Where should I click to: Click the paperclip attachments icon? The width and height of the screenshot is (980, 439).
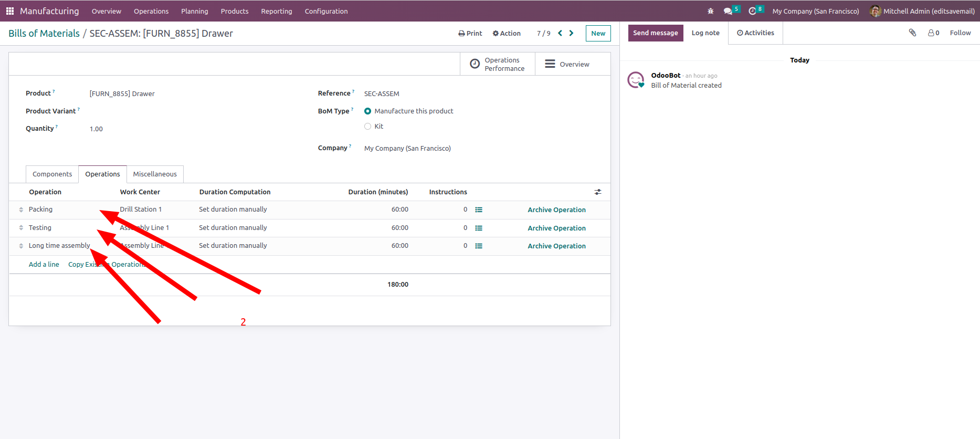(912, 33)
